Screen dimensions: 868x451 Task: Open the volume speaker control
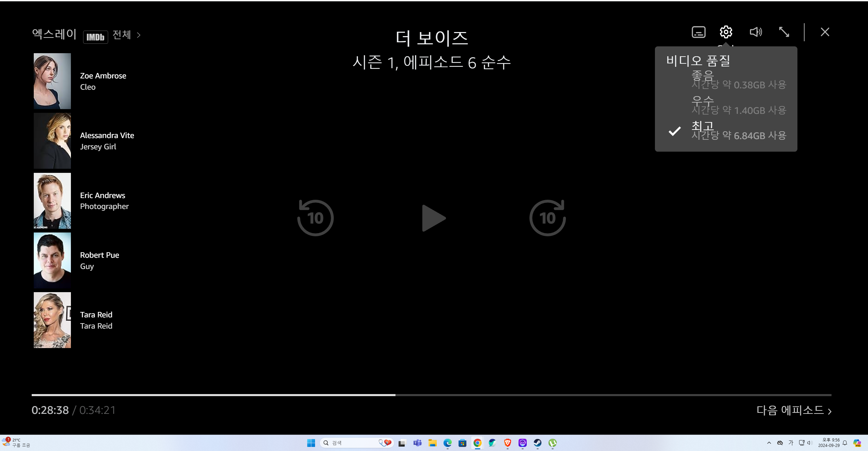click(x=755, y=32)
